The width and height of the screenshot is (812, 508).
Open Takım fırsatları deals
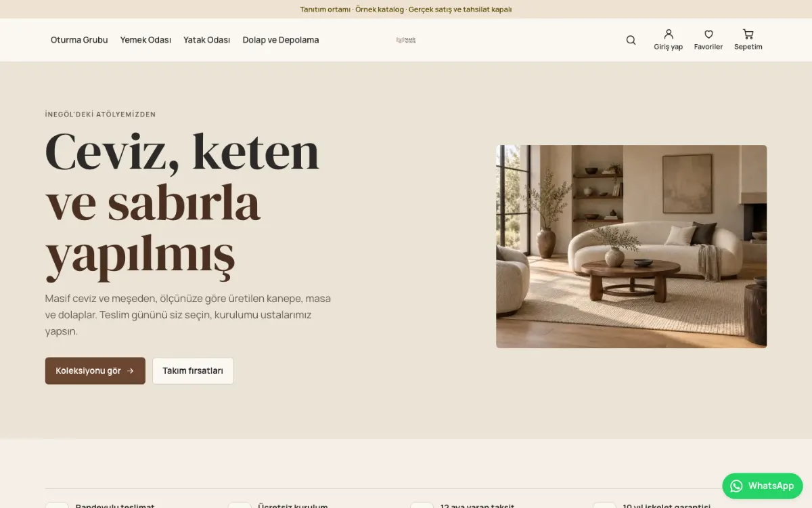(193, 371)
